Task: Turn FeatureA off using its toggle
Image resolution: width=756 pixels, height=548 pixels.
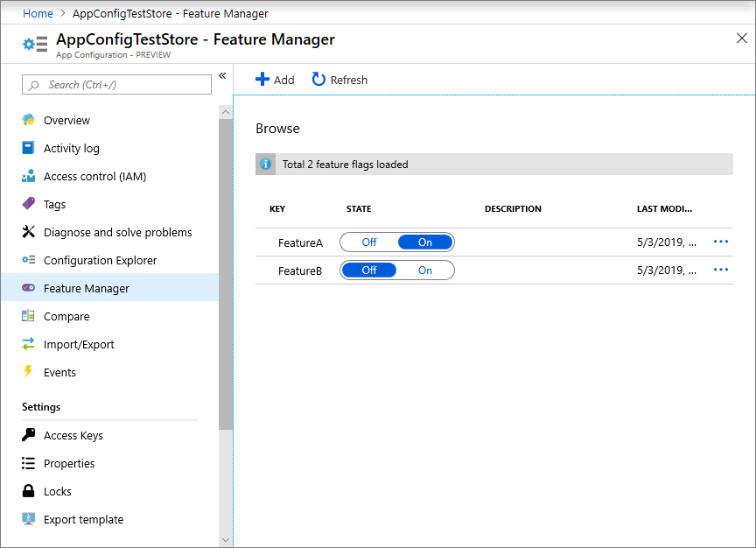Action: point(369,242)
